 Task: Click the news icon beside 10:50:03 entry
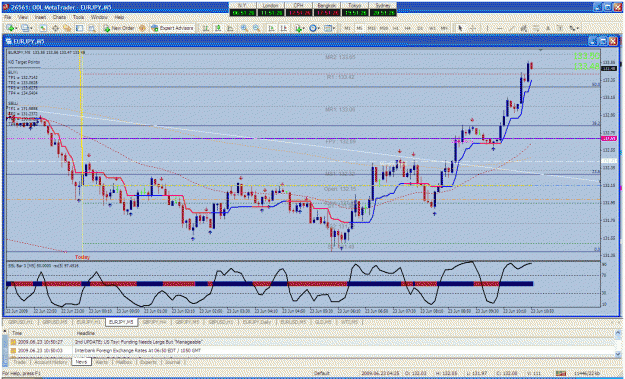click(x=13, y=351)
